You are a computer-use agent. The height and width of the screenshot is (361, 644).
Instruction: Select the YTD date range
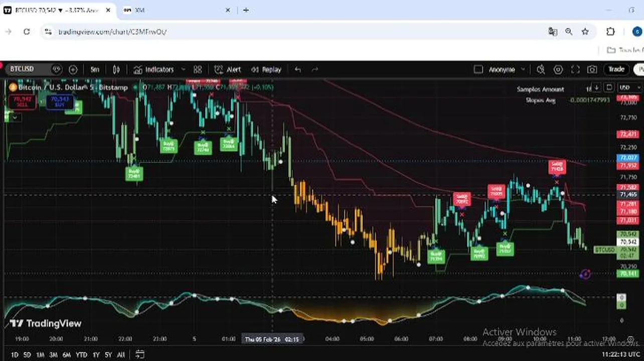point(81,354)
